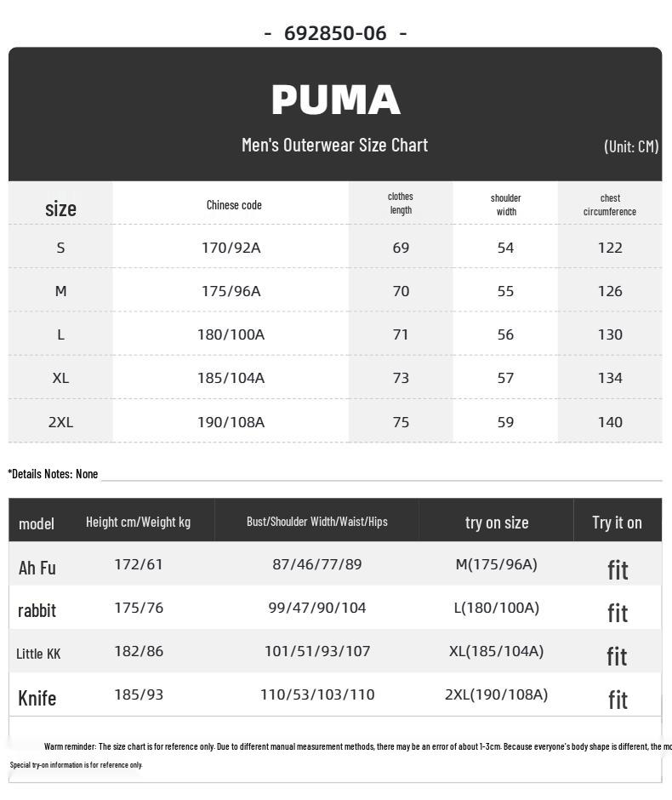672x800 pixels.
Task: Click the product code 692850-06 heading
Action: click(x=335, y=33)
